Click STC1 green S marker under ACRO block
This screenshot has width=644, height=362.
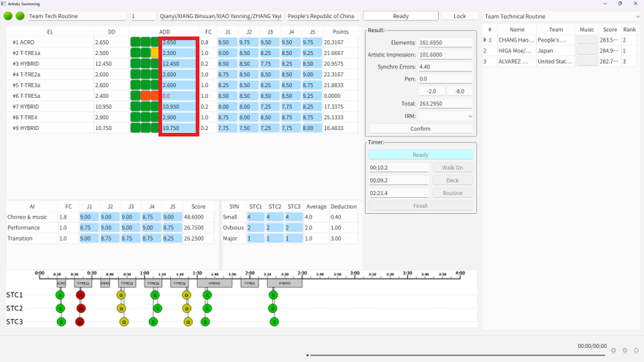60,295
